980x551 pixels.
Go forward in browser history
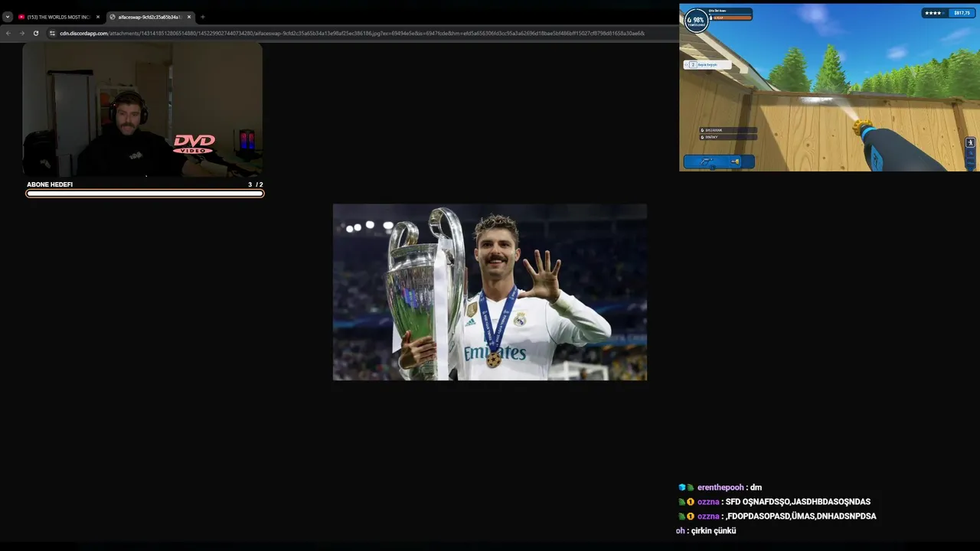point(22,33)
